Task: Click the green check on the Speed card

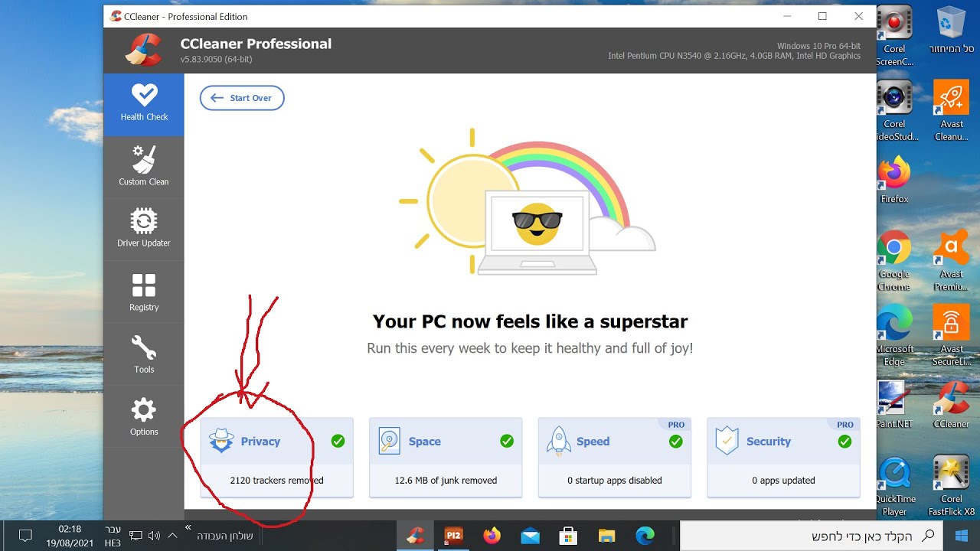Action: pos(675,441)
